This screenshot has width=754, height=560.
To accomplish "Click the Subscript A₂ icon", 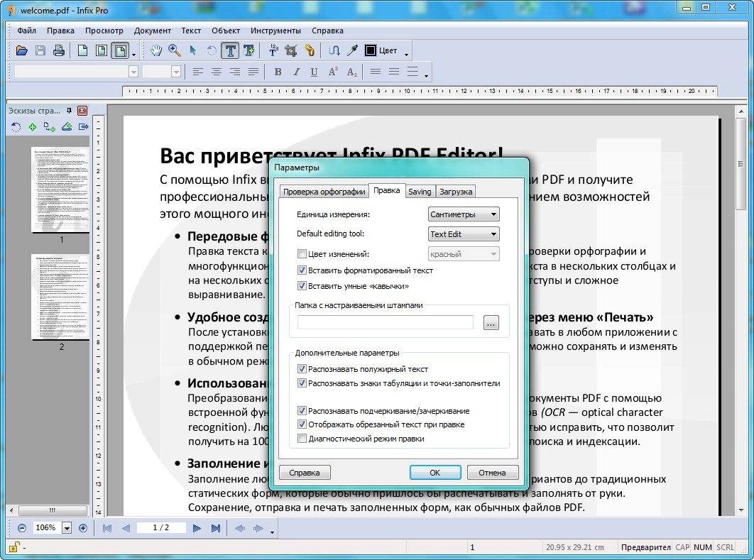I will pyautogui.click(x=352, y=72).
